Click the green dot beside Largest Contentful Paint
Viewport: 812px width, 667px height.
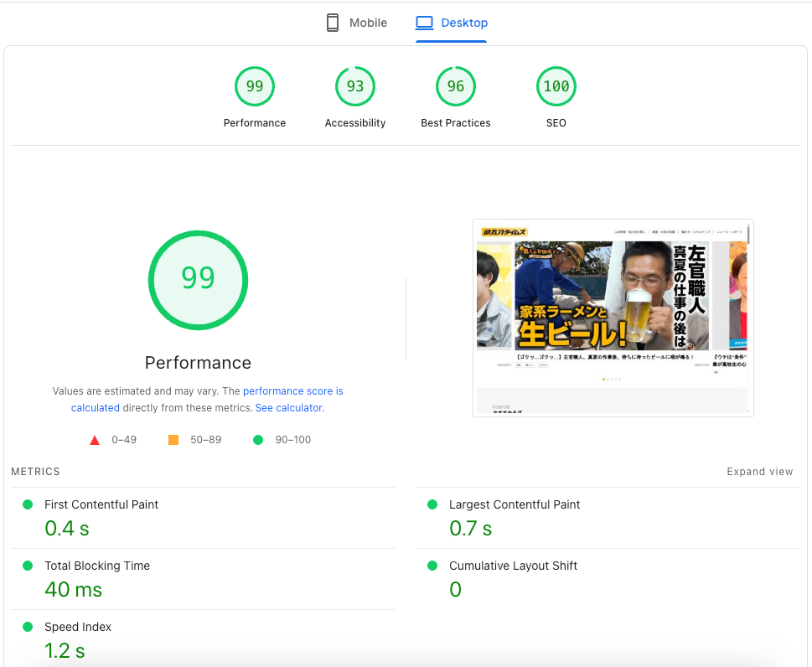click(432, 504)
